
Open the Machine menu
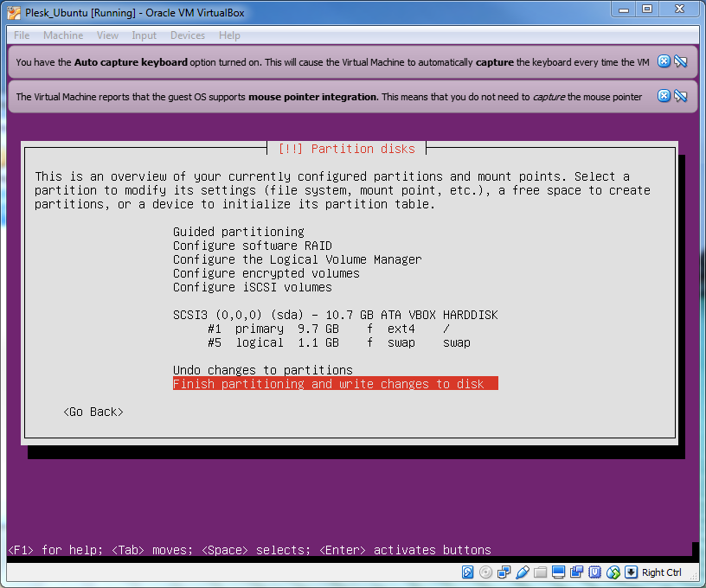(63, 35)
